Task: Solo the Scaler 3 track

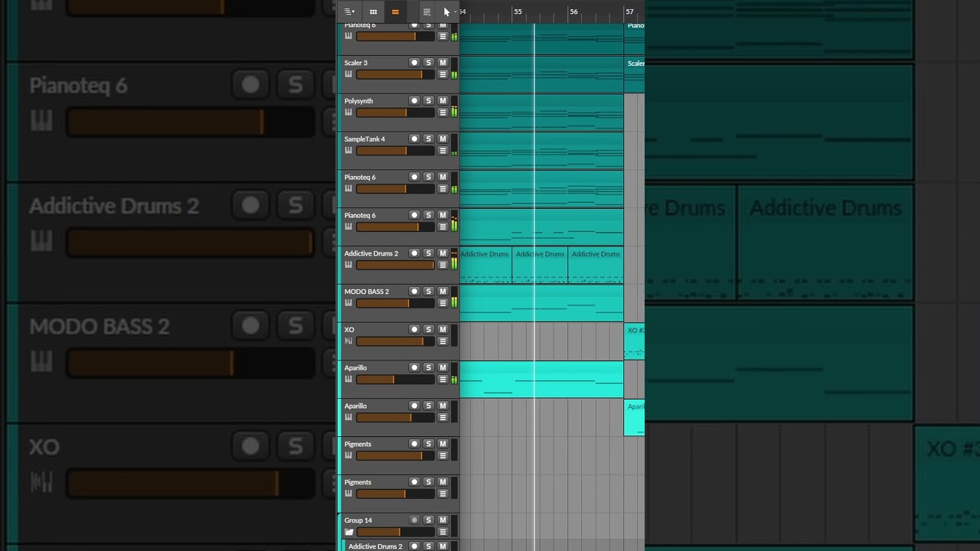Action: pos(429,63)
